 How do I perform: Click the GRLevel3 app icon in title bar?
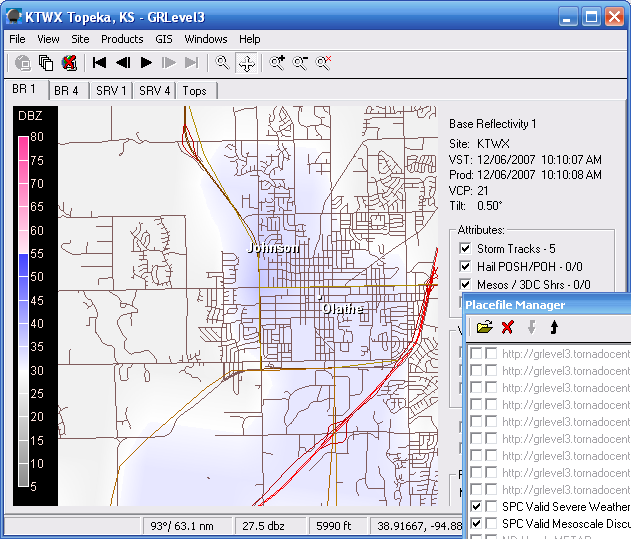click(x=14, y=17)
